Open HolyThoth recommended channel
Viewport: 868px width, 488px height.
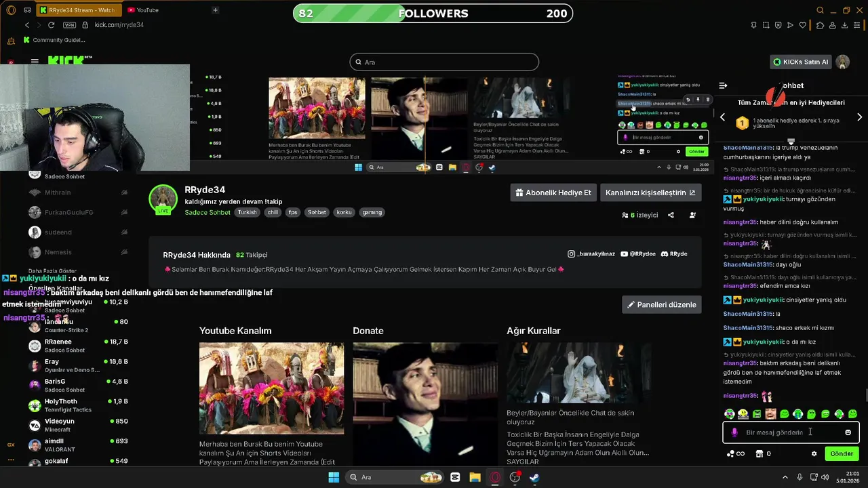tap(78, 405)
